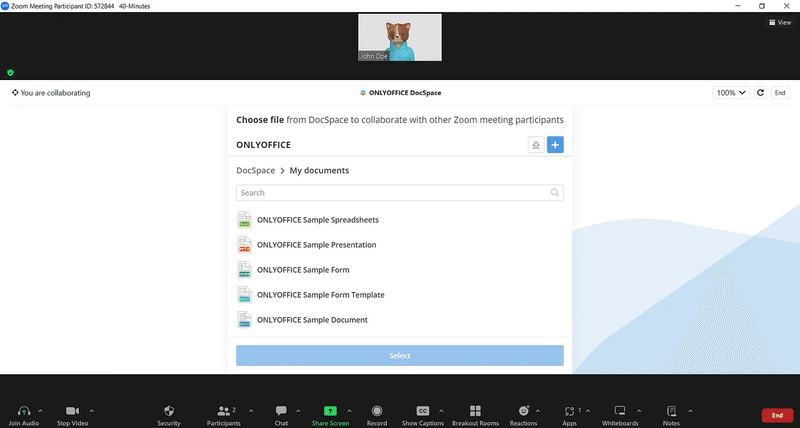Click inside the Search field
The width and height of the screenshot is (800, 428).
[400, 193]
